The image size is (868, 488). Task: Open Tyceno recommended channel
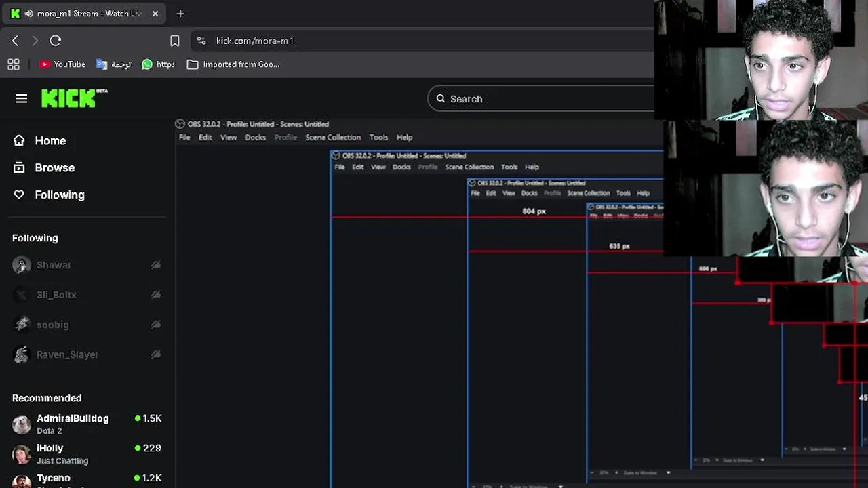pos(53,479)
